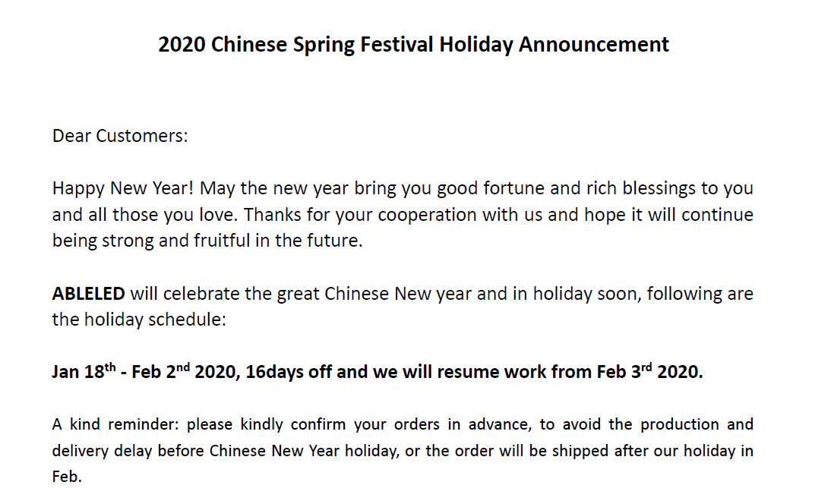The width and height of the screenshot is (831, 504).
Task: Click the final 'Feb.' word
Action: (67, 477)
